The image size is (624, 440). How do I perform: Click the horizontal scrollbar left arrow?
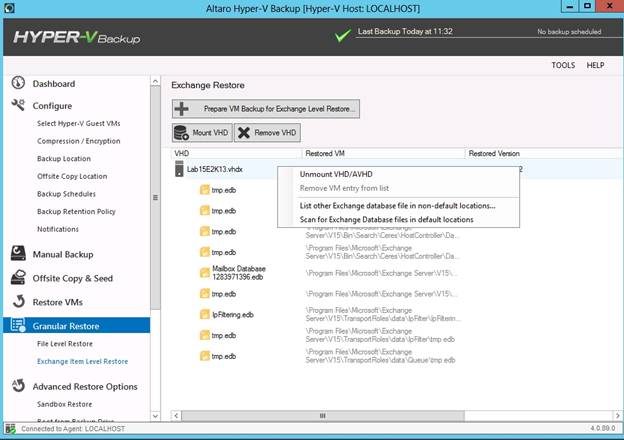176,416
